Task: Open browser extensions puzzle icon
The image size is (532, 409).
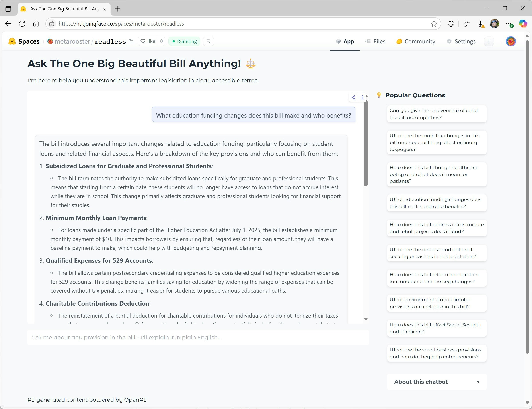Action: click(x=451, y=24)
